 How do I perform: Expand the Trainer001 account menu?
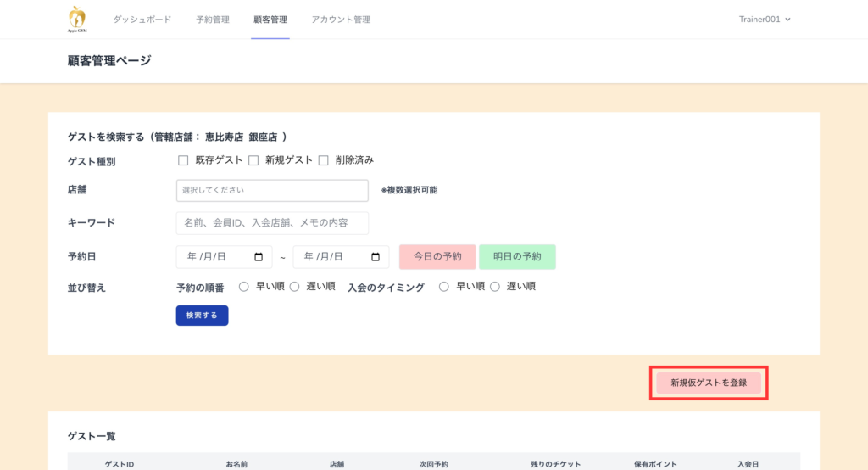(764, 20)
